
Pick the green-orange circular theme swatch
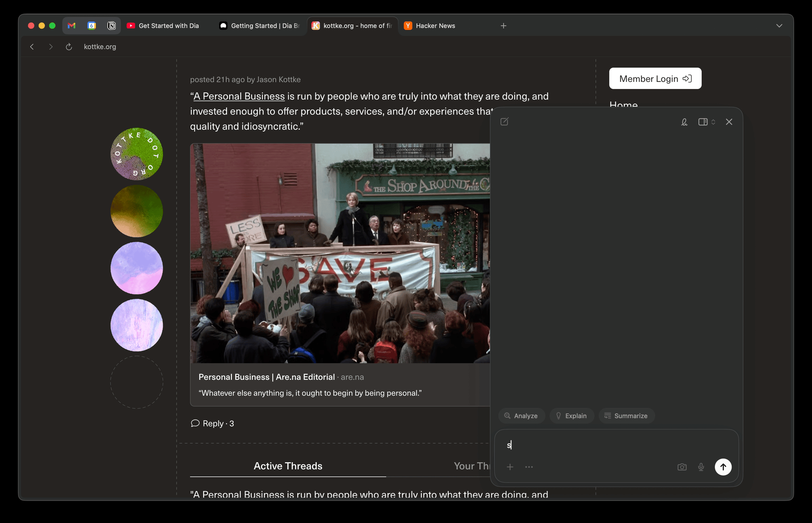tap(136, 211)
